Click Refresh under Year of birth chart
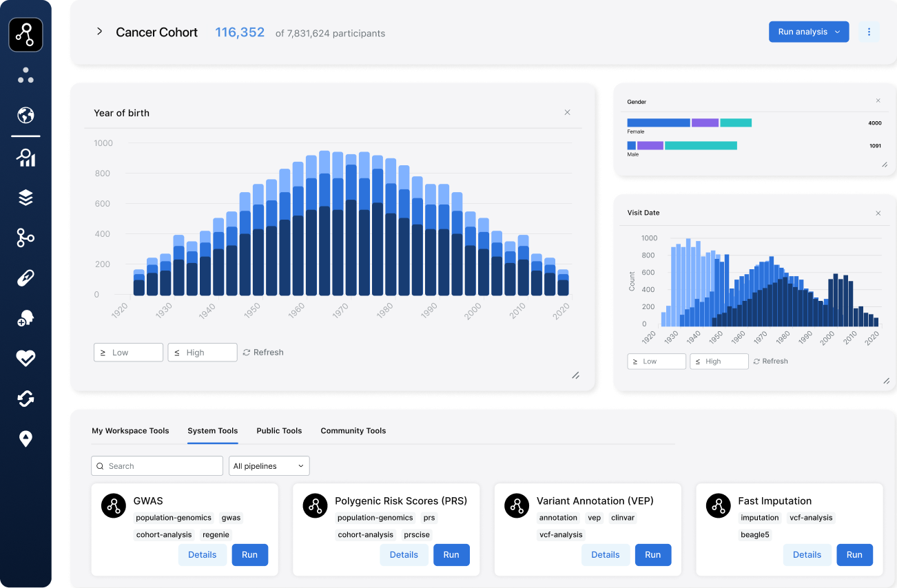The image size is (897, 588). [263, 353]
